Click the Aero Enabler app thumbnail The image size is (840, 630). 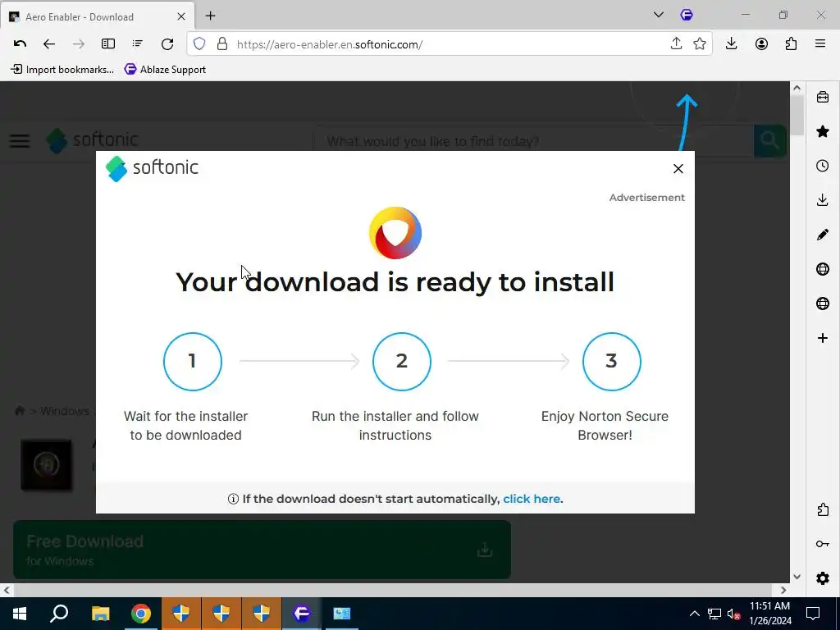46,464
